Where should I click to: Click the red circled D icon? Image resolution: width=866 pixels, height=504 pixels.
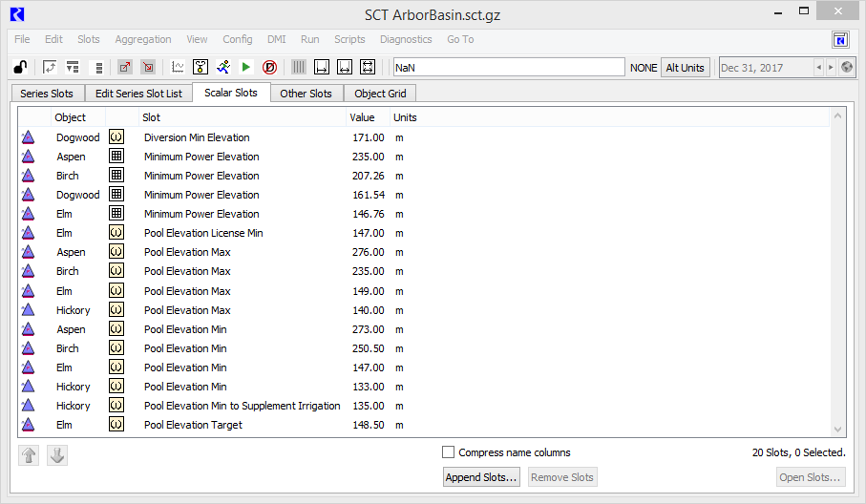269,68
